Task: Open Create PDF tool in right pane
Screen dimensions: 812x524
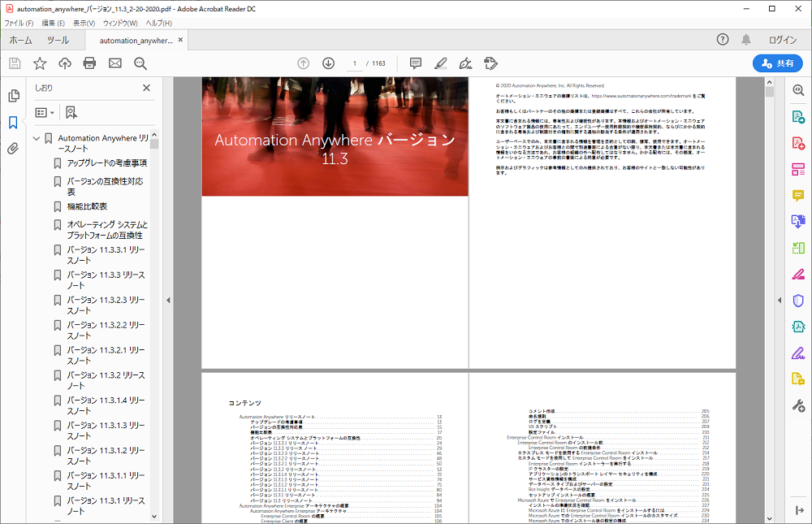Action: [798, 117]
